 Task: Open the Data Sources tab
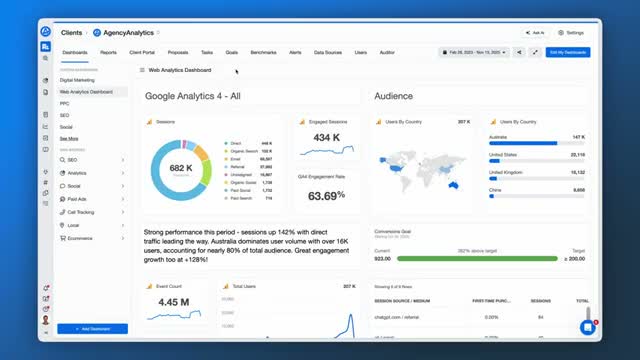pos(328,53)
